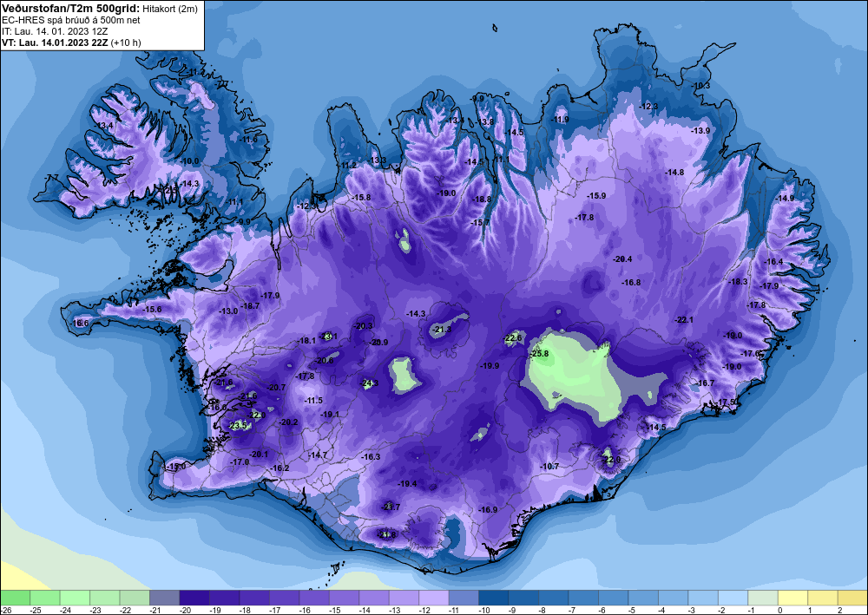Click the -14.9 temperature label

pyautogui.click(x=785, y=198)
